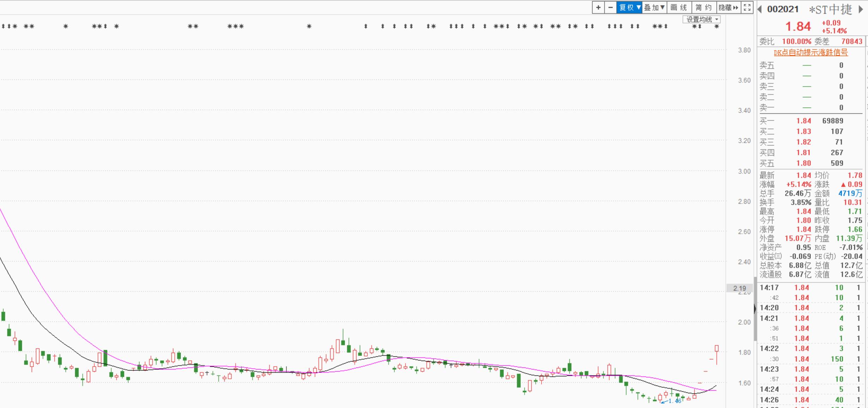The width and height of the screenshot is (868, 408).
Task: Click the 金额 value 4719万
Action: (x=850, y=193)
